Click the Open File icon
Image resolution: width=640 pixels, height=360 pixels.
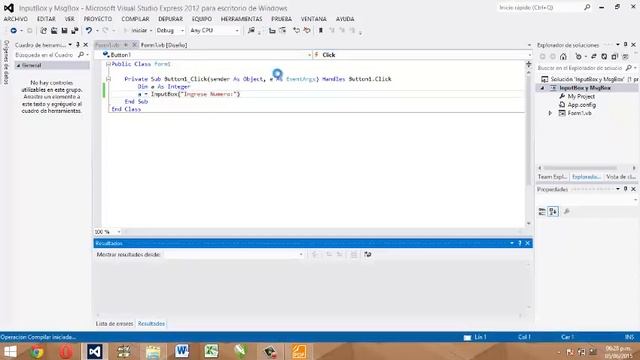point(54,31)
